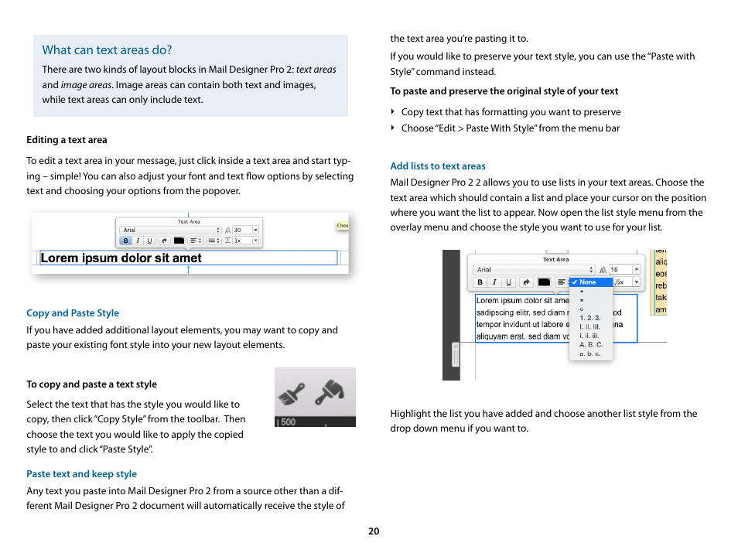Click the Copy Style brush icon

pos(292,394)
